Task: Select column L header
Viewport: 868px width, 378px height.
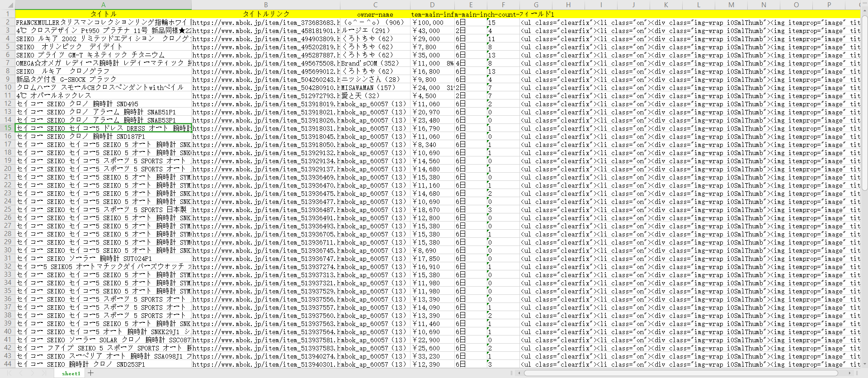Action: 698,5
